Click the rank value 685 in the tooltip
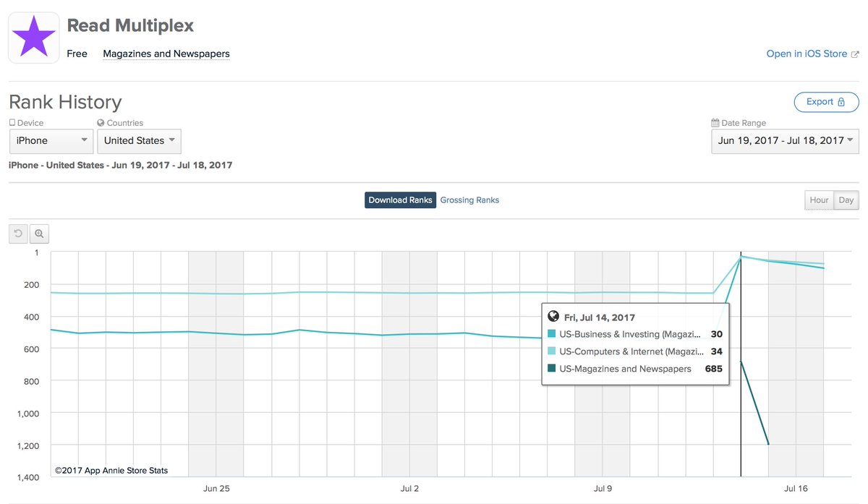The image size is (868, 504). point(713,369)
